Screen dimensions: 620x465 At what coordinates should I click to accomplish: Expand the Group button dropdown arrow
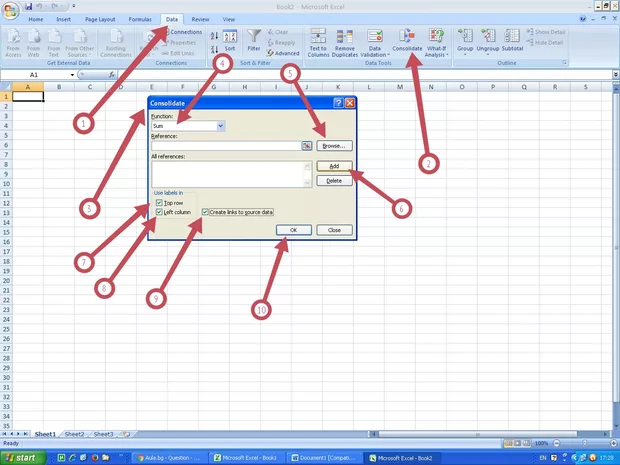[x=465, y=55]
